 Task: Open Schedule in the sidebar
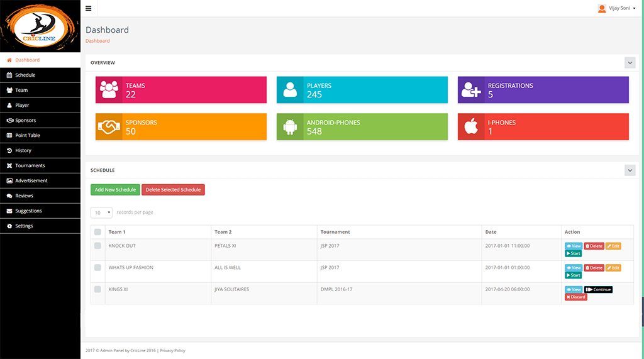coord(40,75)
